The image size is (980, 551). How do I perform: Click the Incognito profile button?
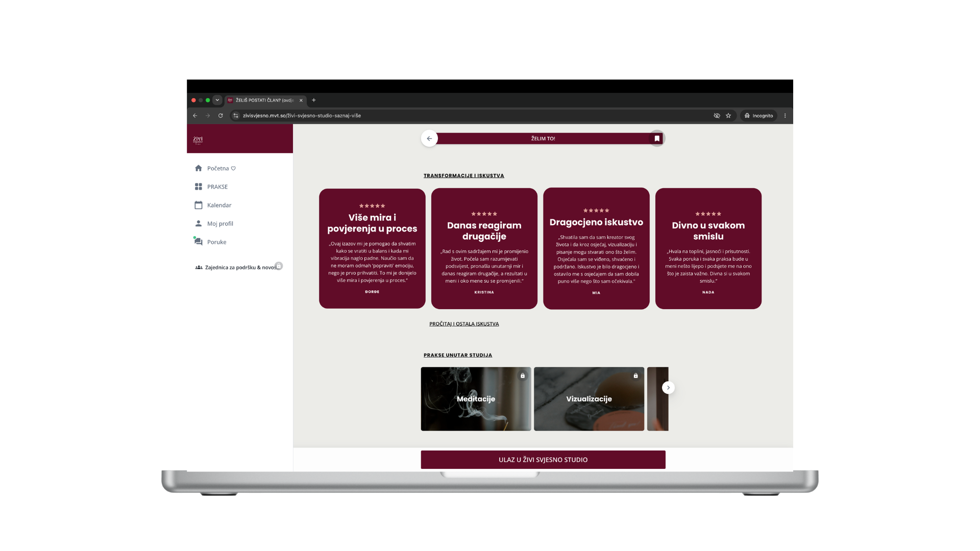point(759,116)
